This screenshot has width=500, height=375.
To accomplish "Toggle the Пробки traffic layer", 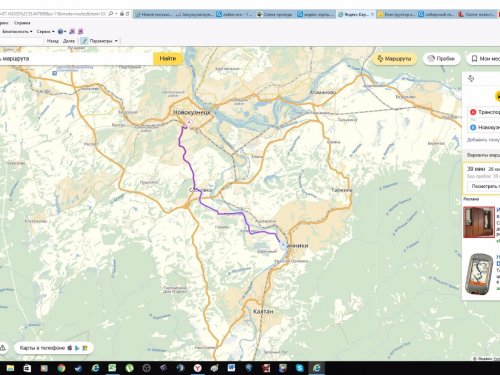I will (442, 59).
